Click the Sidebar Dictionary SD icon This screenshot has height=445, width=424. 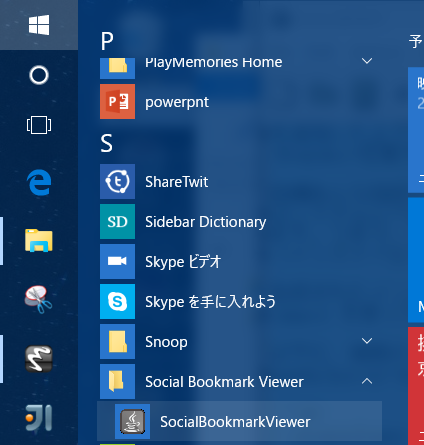(117, 221)
